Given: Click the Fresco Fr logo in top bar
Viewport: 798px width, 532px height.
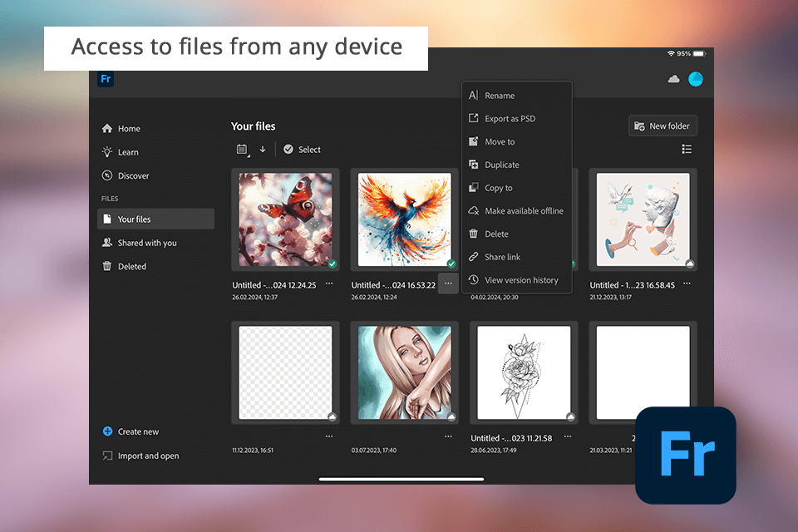Looking at the screenshot, I should [x=106, y=79].
